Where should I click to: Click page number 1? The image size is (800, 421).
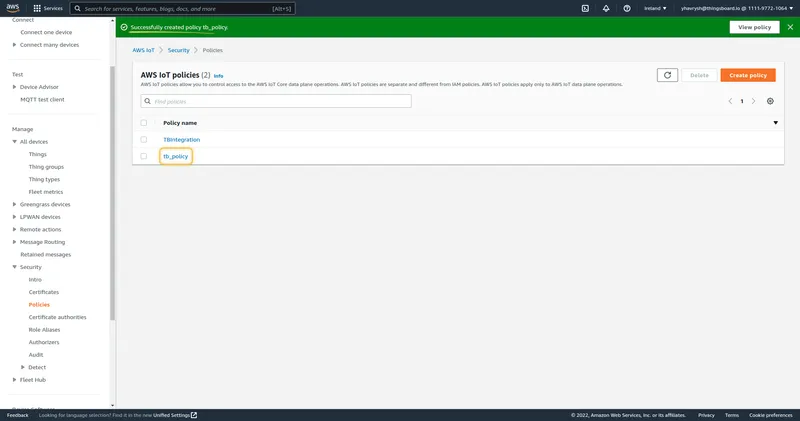point(742,101)
